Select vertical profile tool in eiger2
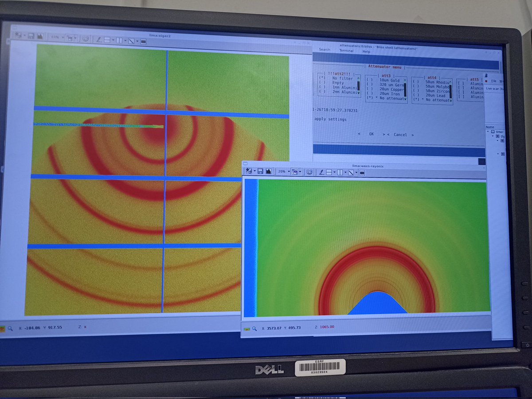The width and height of the screenshot is (532, 399). tap(119, 40)
